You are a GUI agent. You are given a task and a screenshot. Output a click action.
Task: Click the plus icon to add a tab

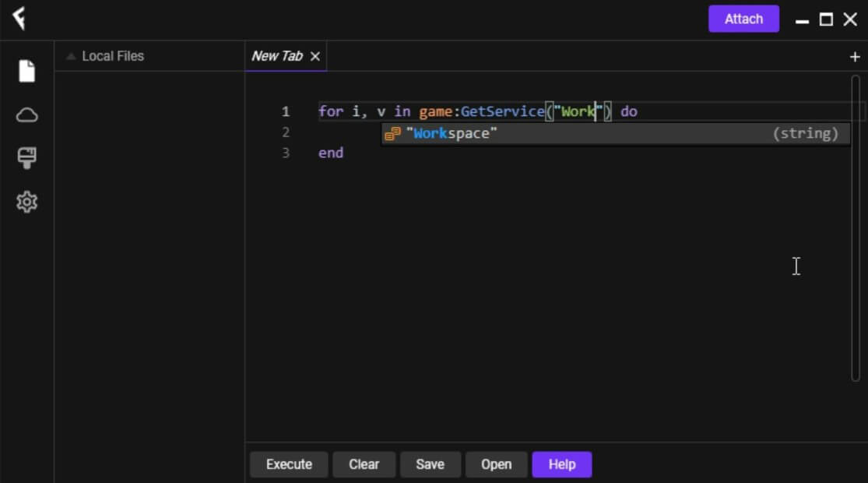(854, 56)
